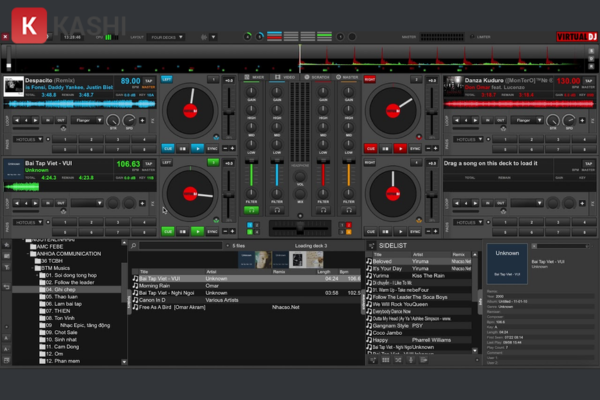Open the HOTCUES pad dropdown on Despacito deck

[x=29, y=139]
